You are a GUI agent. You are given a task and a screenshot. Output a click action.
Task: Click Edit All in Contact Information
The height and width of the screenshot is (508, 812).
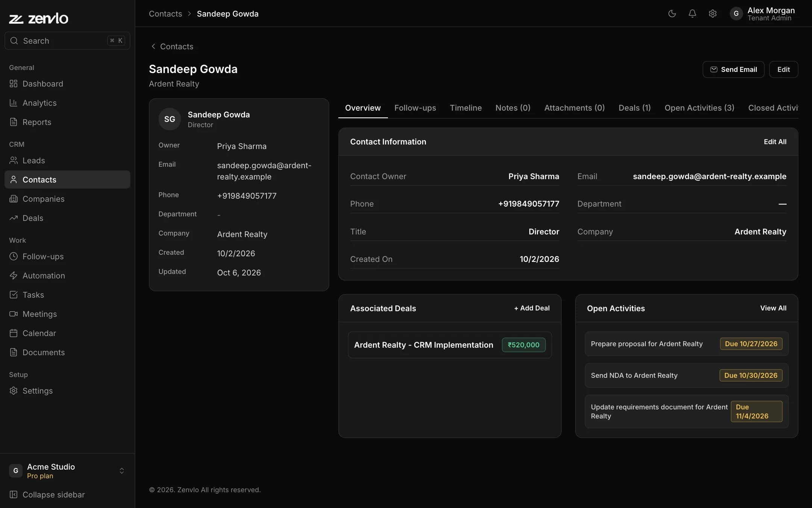(x=775, y=142)
